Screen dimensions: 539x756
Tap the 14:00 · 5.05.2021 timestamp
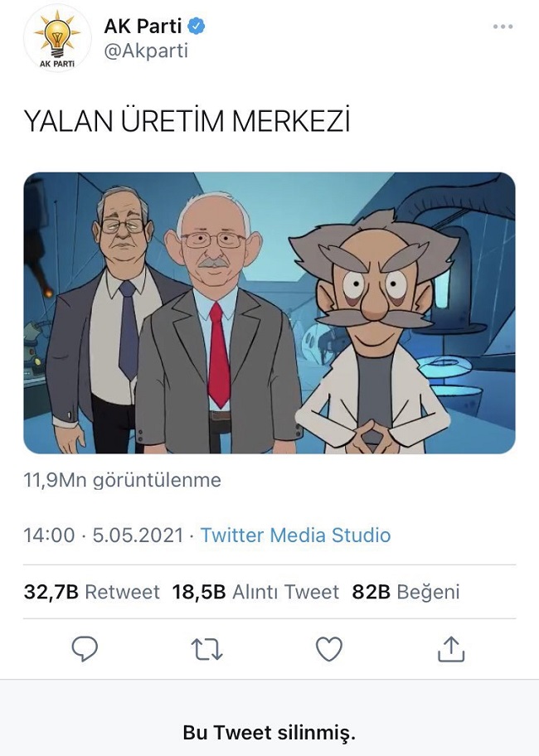[x=104, y=535]
